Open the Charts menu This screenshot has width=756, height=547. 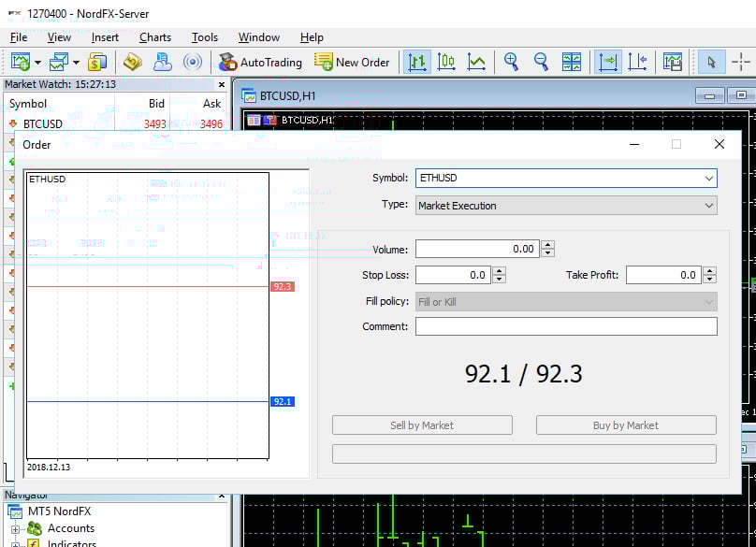click(155, 37)
